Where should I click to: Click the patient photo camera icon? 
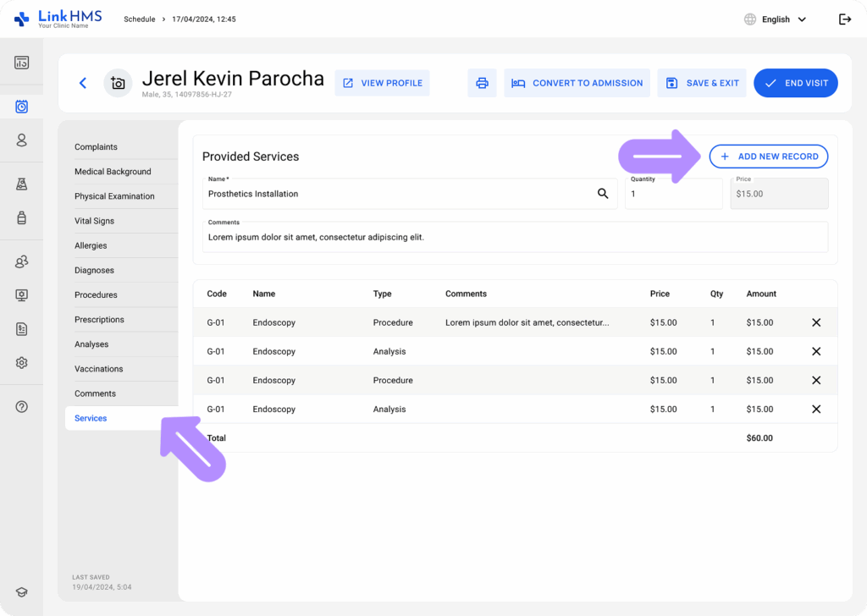[118, 83]
